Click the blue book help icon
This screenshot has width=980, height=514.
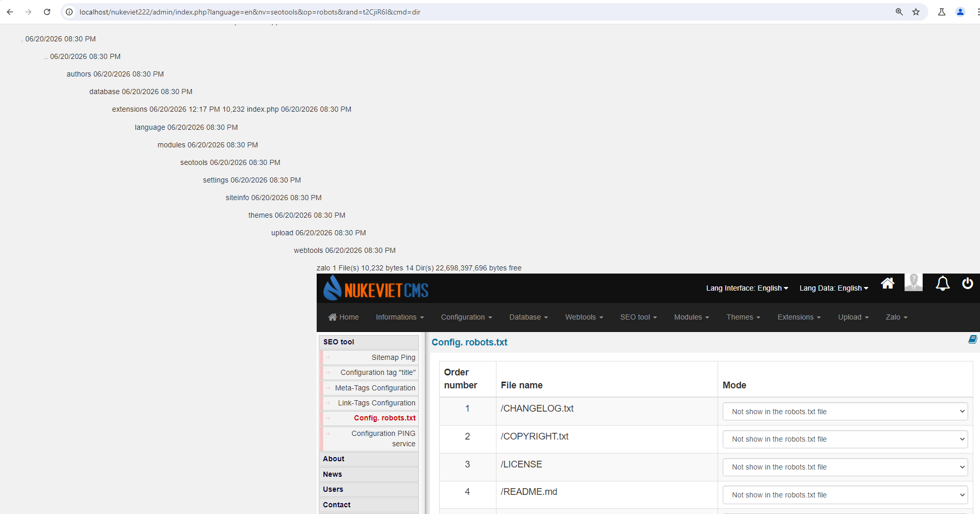[x=973, y=339]
